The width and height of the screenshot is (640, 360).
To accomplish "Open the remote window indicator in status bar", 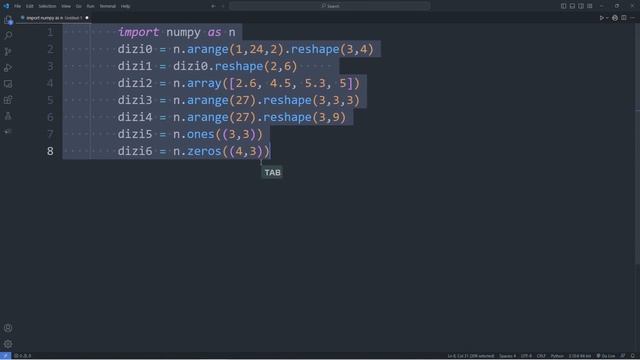I will (5, 356).
